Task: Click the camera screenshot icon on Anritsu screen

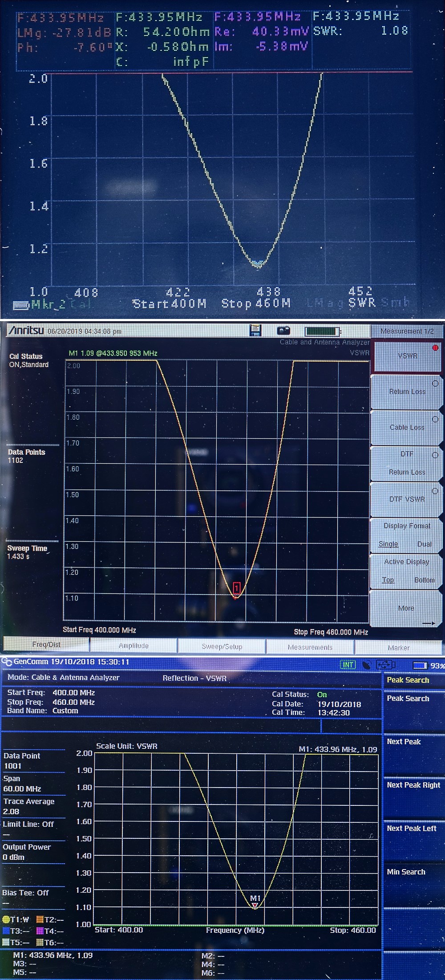Action: point(283,330)
